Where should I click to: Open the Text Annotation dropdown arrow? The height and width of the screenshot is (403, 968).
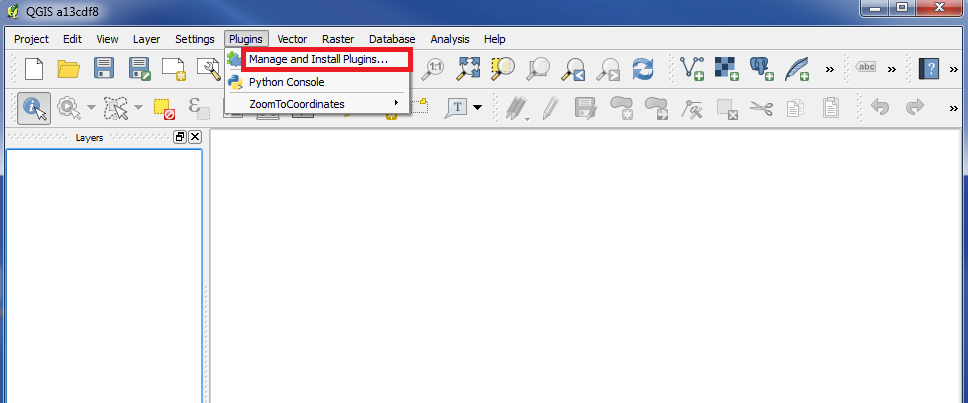477,108
